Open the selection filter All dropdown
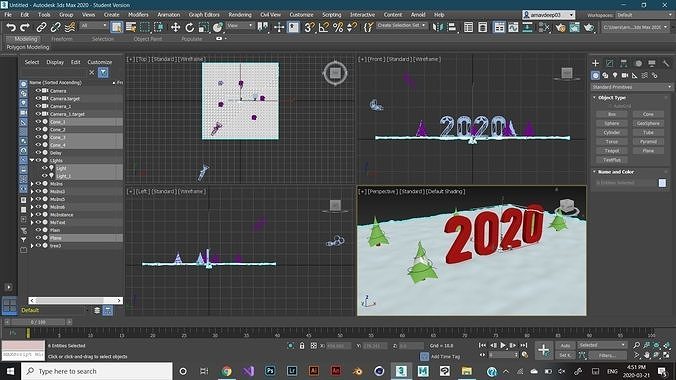This screenshot has height=380, width=676. pos(93,25)
